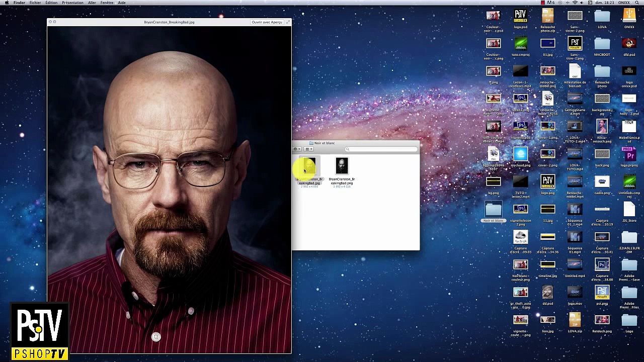Select the Alicia-retouch.png image icon

pos(602,127)
